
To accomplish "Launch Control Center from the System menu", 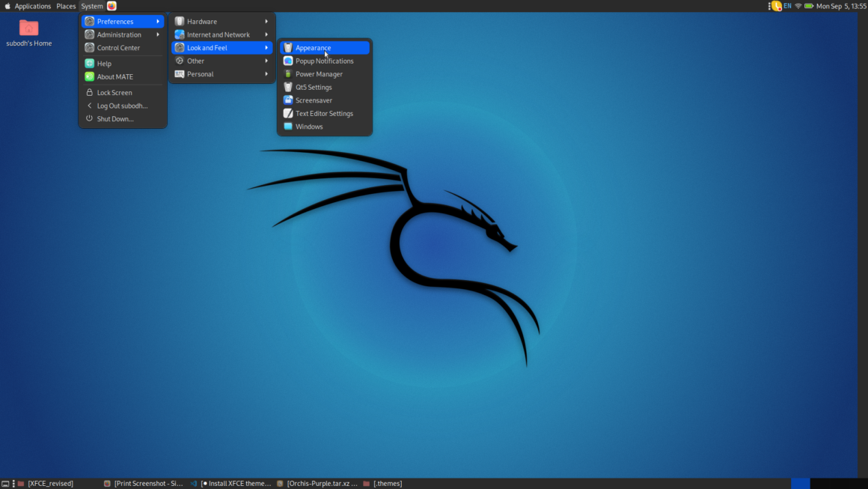I will pos(117,47).
